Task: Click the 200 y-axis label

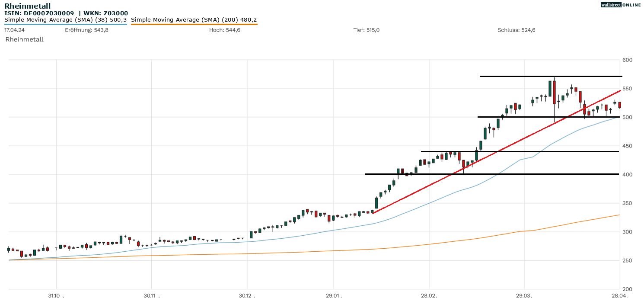Action: pos(627,289)
